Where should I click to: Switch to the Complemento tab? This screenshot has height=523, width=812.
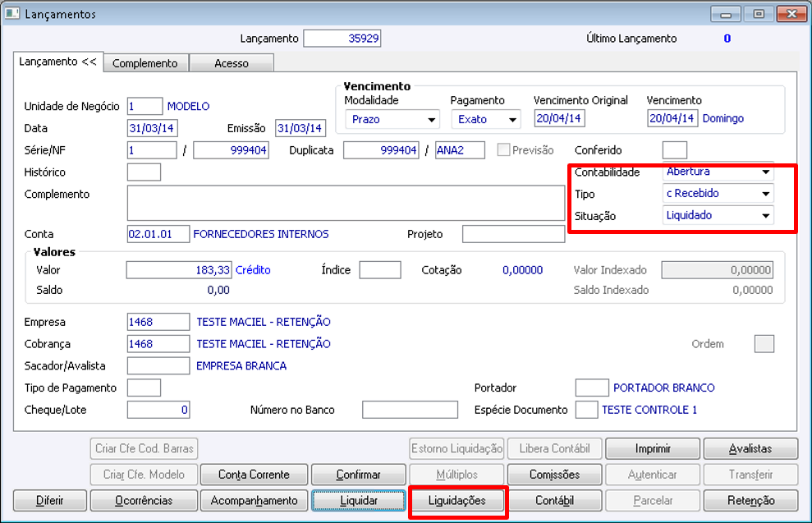click(145, 63)
